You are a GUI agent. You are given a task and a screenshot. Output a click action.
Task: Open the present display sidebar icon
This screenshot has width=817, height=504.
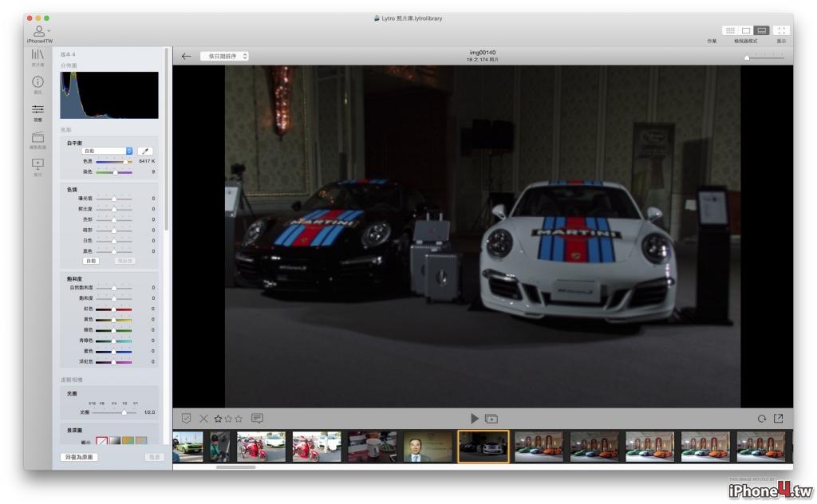point(37,164)
